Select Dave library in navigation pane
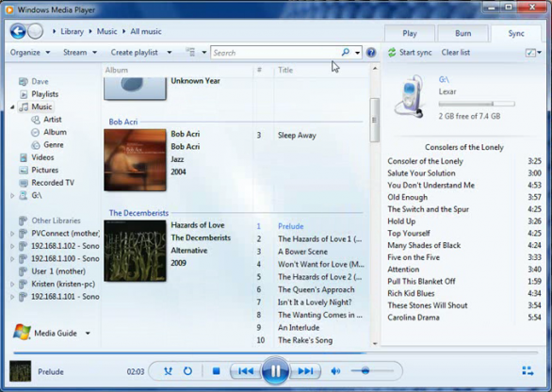This screenshot has width=552, height=392. point(40,81)
